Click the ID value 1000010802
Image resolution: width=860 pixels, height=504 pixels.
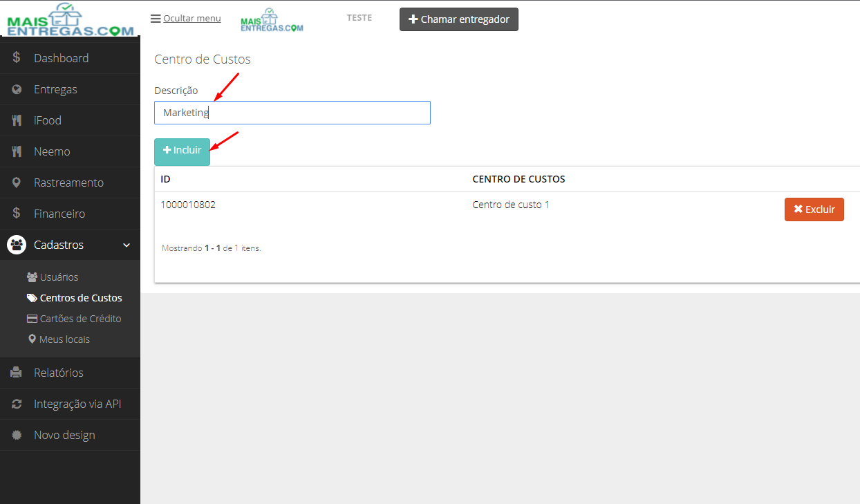(x=188, y=205)
